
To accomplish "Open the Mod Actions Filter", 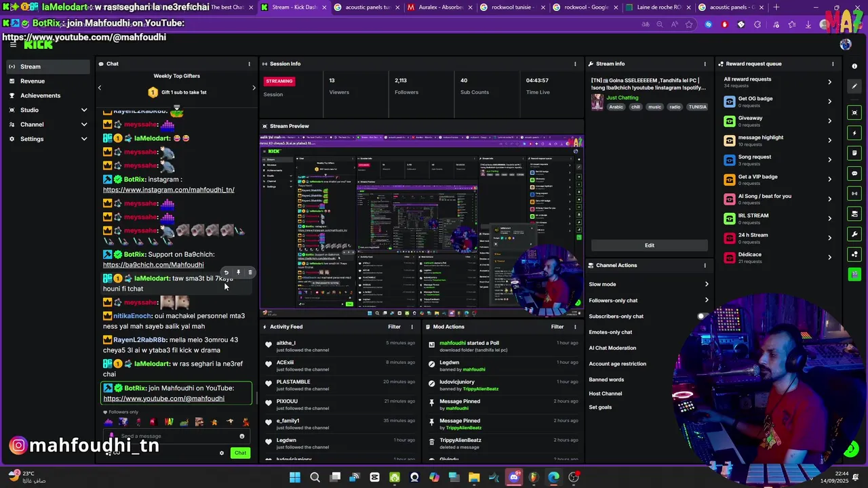I will (557, 327).
